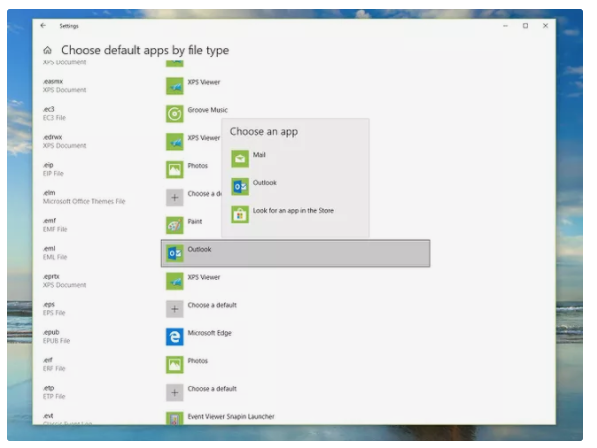This screenshot has width=597, height=448.
Task: Maximize the Settings window
Action: (x=525, y=26)
